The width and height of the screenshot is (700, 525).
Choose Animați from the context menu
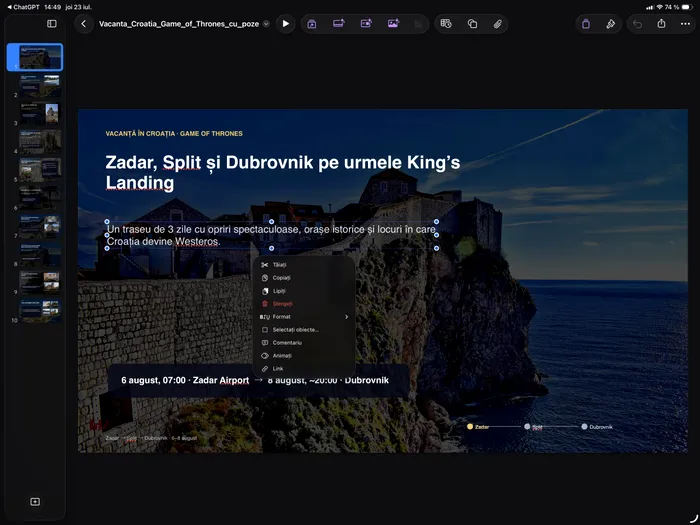(304, 355)
